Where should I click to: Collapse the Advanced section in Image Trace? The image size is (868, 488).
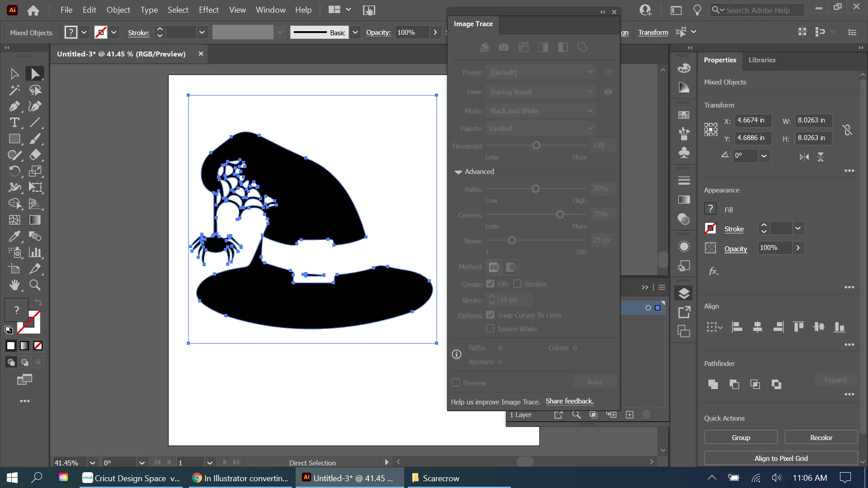pyautogui.click(x=458, y=172)
